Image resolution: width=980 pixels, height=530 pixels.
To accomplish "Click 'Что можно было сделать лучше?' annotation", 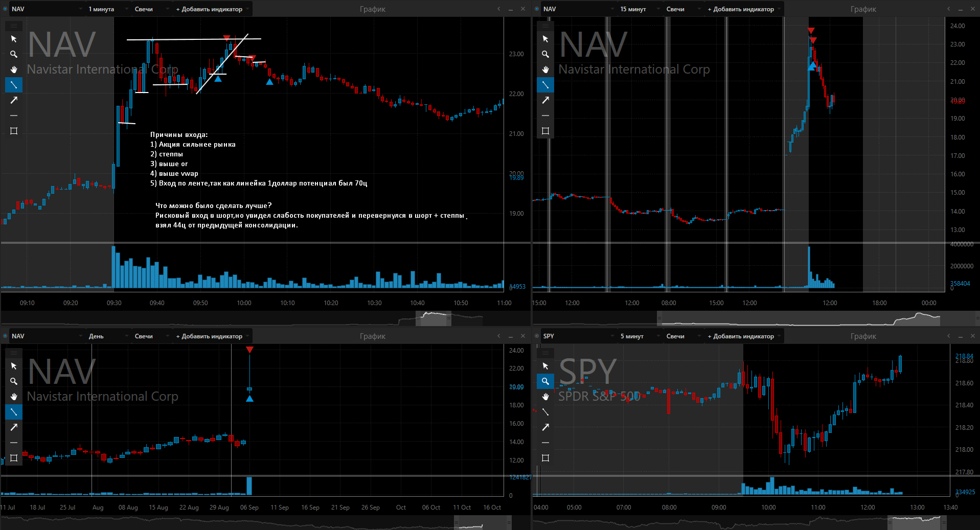I will pyautogui.click(x=214, y=205).
